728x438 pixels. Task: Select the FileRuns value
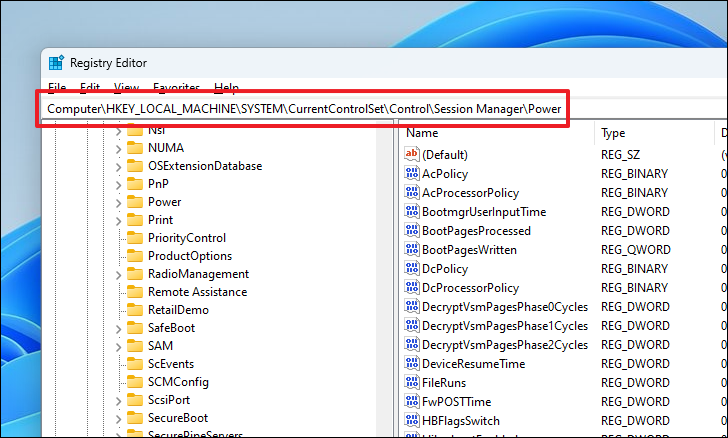[x=444, y=383]
